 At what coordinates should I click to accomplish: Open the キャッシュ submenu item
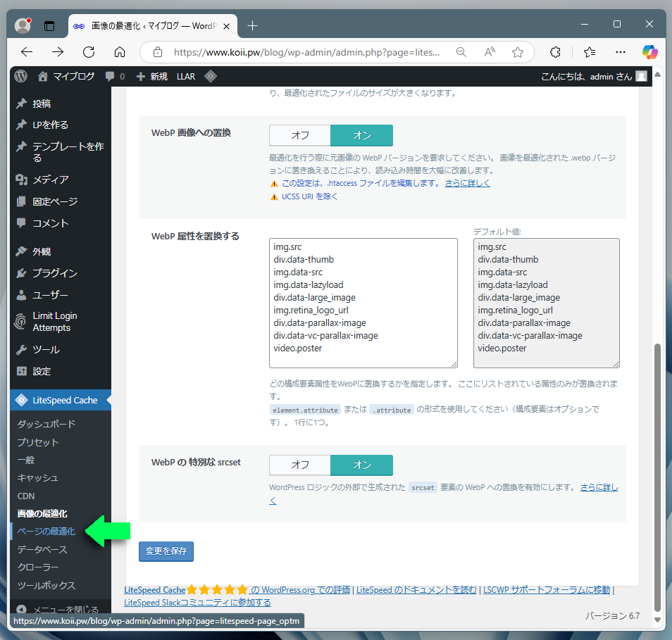[38, 477]
